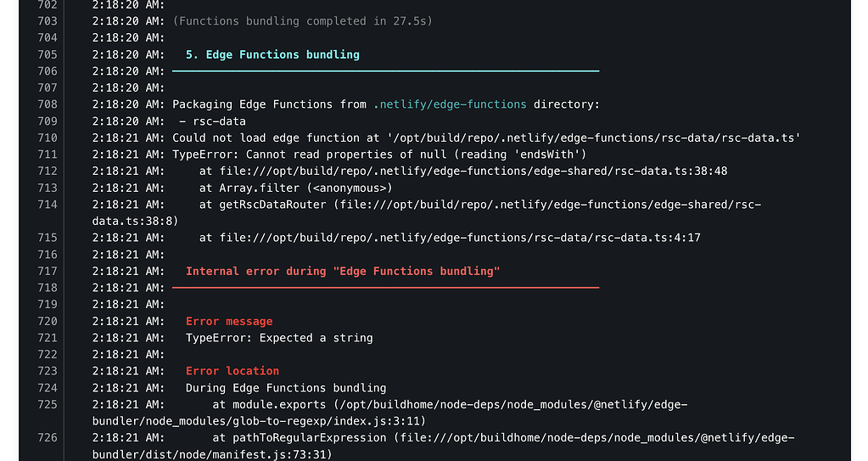Click the getRscDataRouter stack trace line
868x461 pixels.
click(426, 213)
